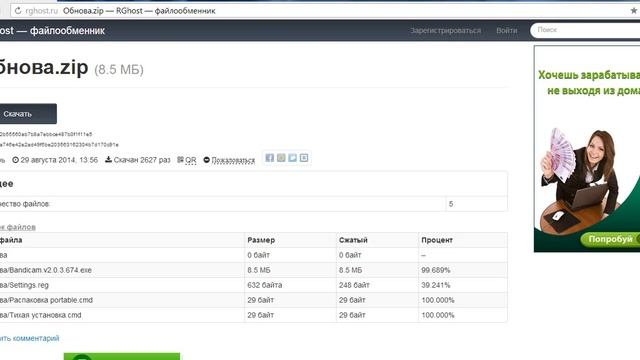Screen dimensions: 640x360
Task: Click the green Попробуй ad button
Action: 610,239
